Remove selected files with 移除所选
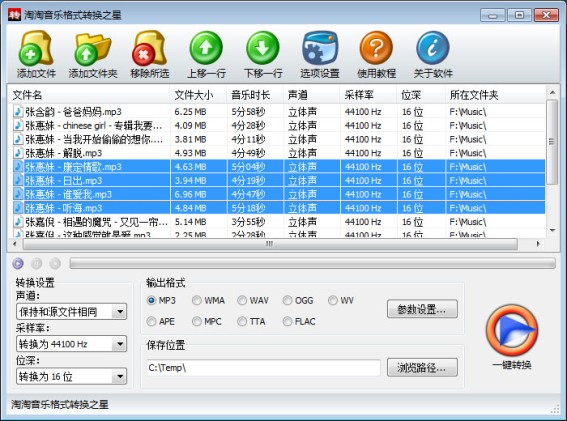567x421 pixels. click(x=150, y=54)
